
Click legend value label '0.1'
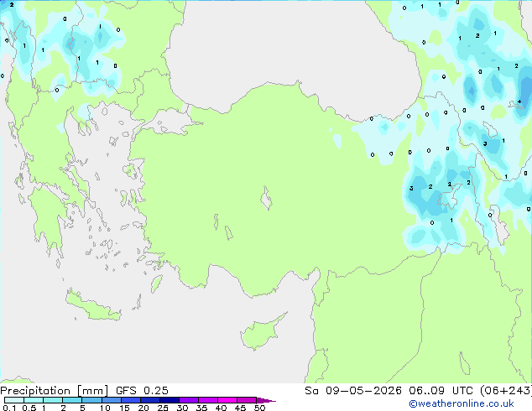pyautogui.click(x=9, y=408)
